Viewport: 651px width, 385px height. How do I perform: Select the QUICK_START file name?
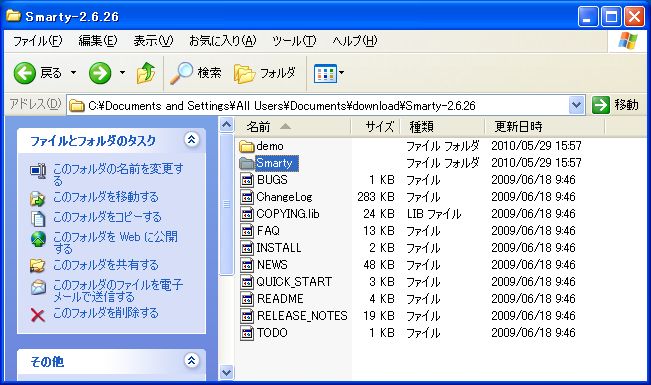coord(294,282)
